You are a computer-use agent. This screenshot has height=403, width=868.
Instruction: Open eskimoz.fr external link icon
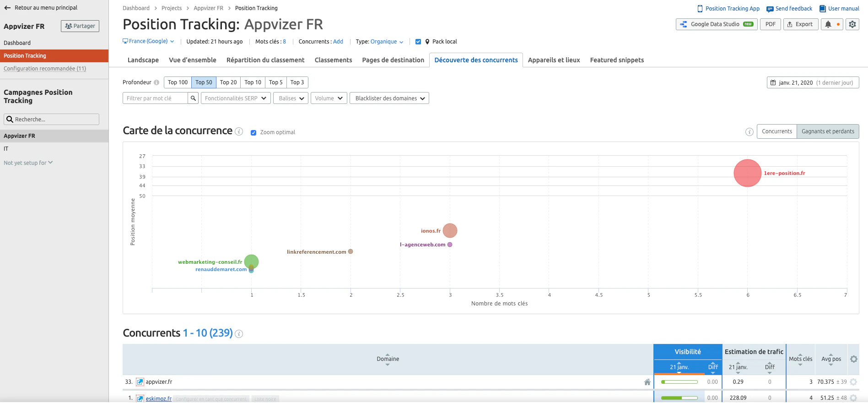tap(140, 398)
